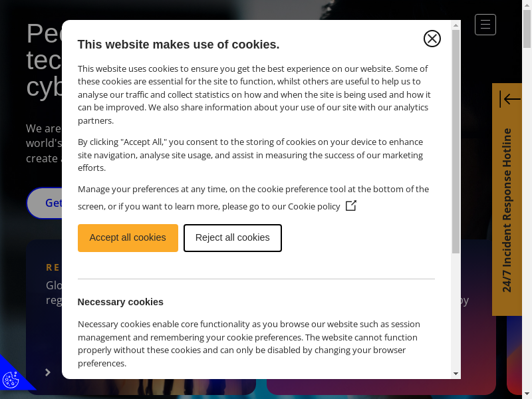Click the page scrollbar's up arrow
This screenshot has height=399, width=532.
coord(527,4)
